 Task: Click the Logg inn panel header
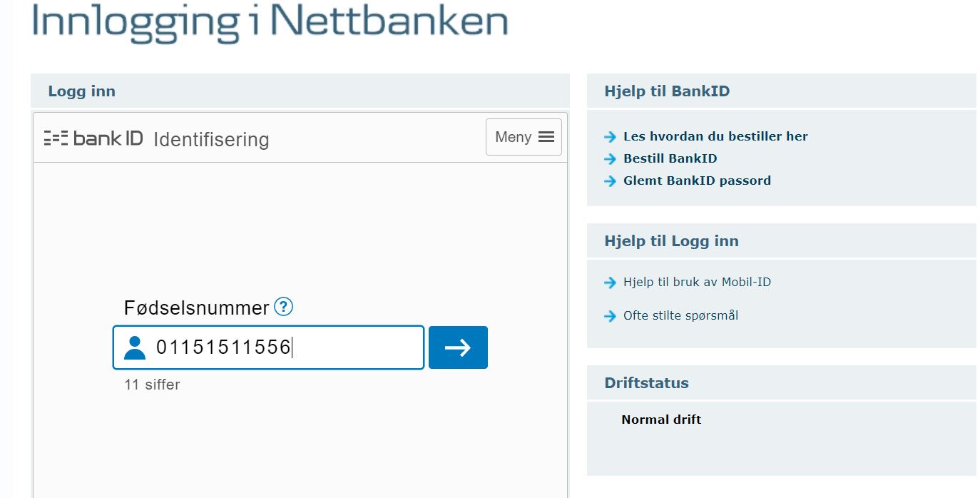[x=82, y=91]
